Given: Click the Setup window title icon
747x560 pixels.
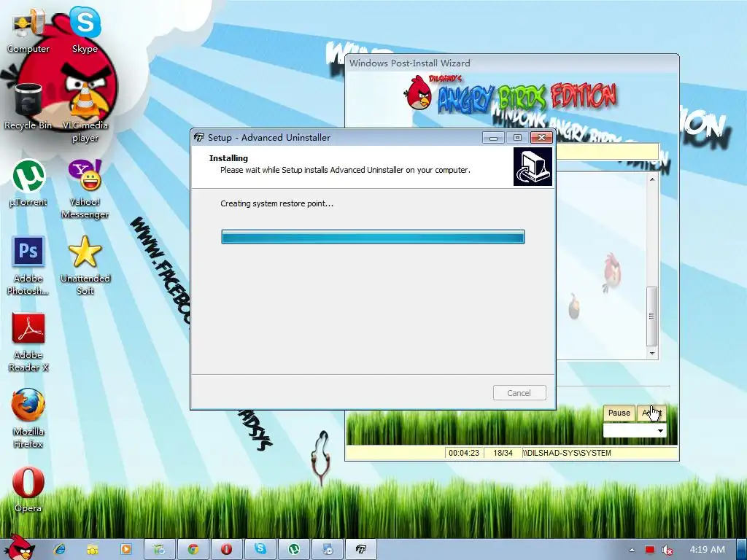Looking at the screenshot, I should pyautogui.click(x=198, y=137).
